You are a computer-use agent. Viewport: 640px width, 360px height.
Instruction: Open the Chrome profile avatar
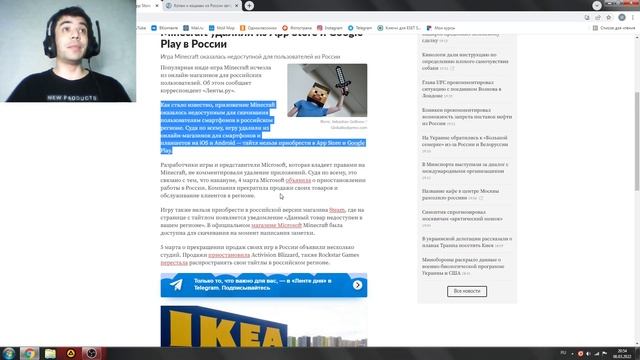click(622, 18)
